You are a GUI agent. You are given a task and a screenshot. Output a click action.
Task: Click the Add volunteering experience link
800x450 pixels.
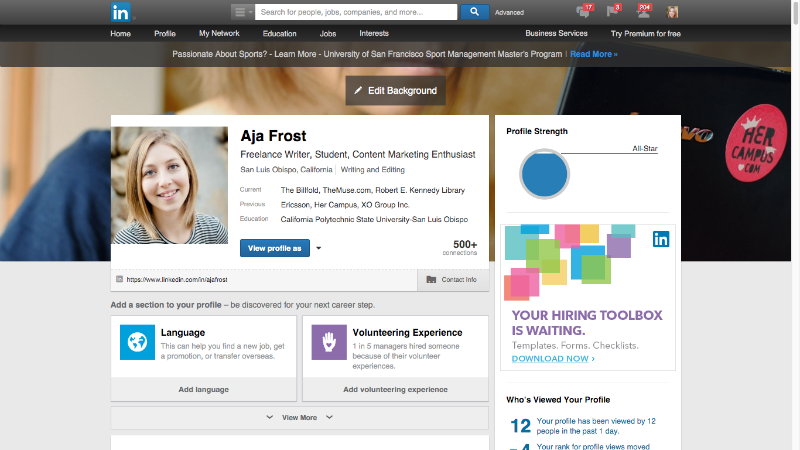(x=395, y=389)
